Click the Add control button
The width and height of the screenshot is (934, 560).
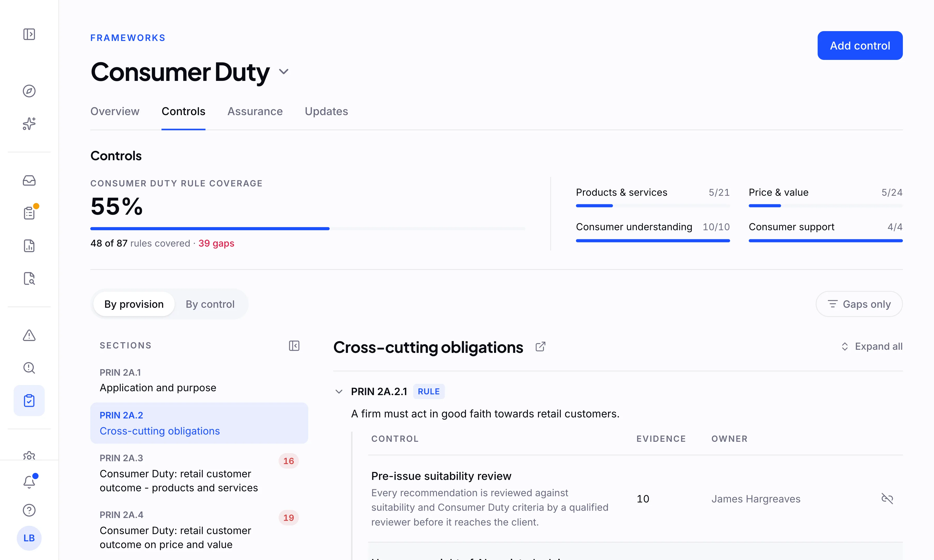click(x=860, y=46)
